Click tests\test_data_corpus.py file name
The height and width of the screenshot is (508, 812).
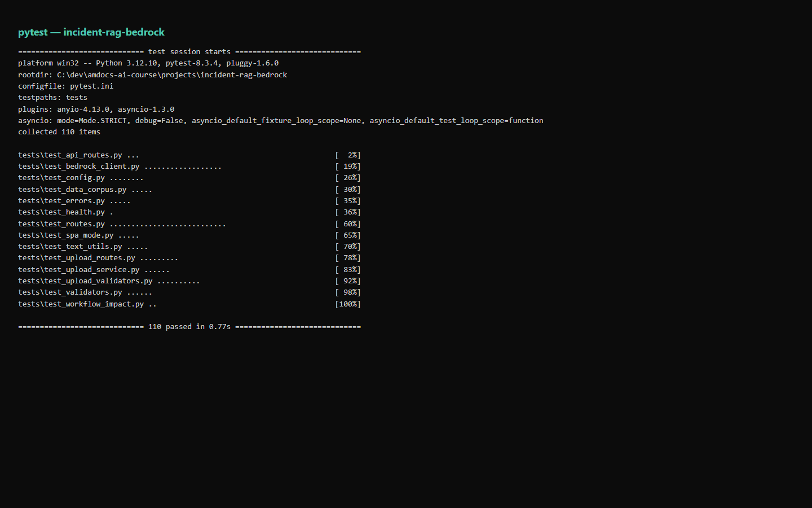tap(72, 190)
